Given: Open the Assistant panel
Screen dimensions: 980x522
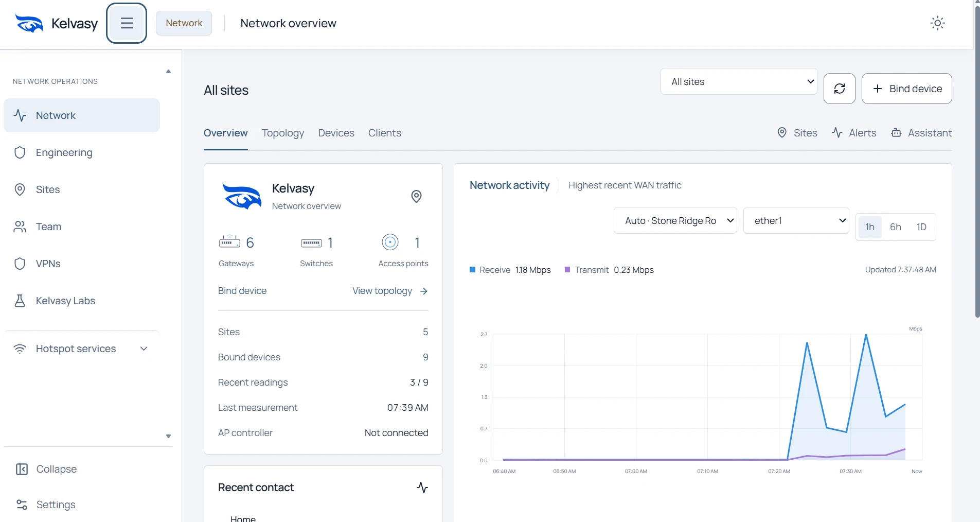Looking at the screenshot, I should point(921,133).
